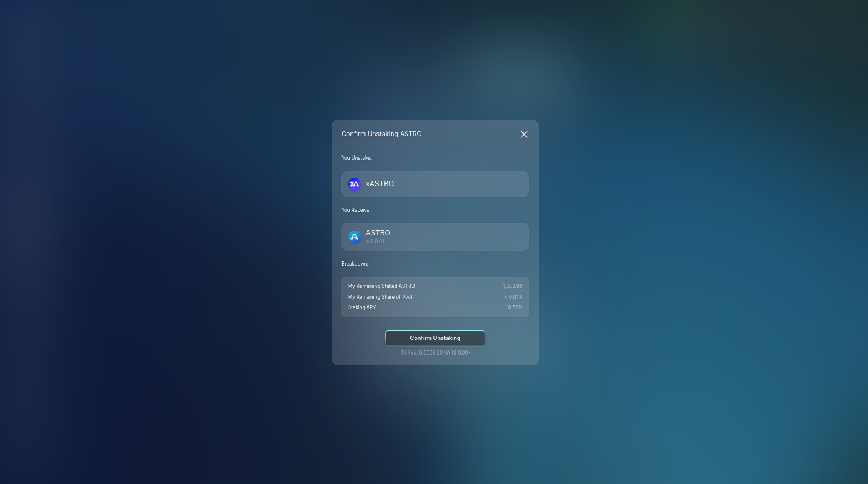
Task: Click the 0.59% Staking APY value
Action: [515, 307]
